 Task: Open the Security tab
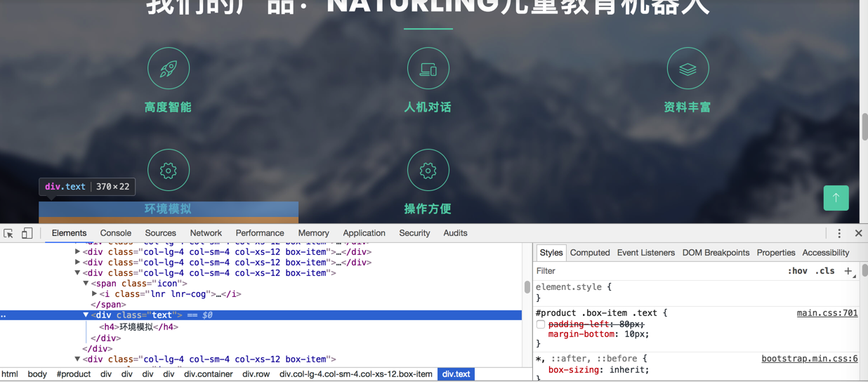tap(414, 233)
